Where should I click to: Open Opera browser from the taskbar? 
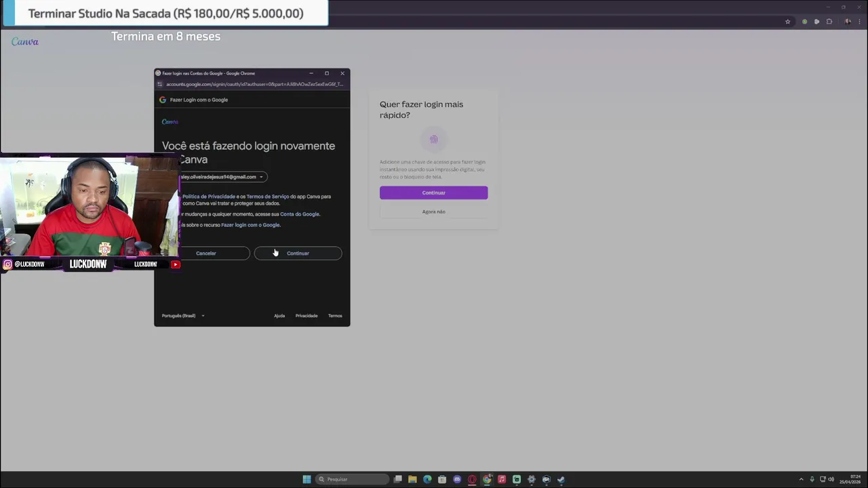pyautogui.click(x=472, y=479)
